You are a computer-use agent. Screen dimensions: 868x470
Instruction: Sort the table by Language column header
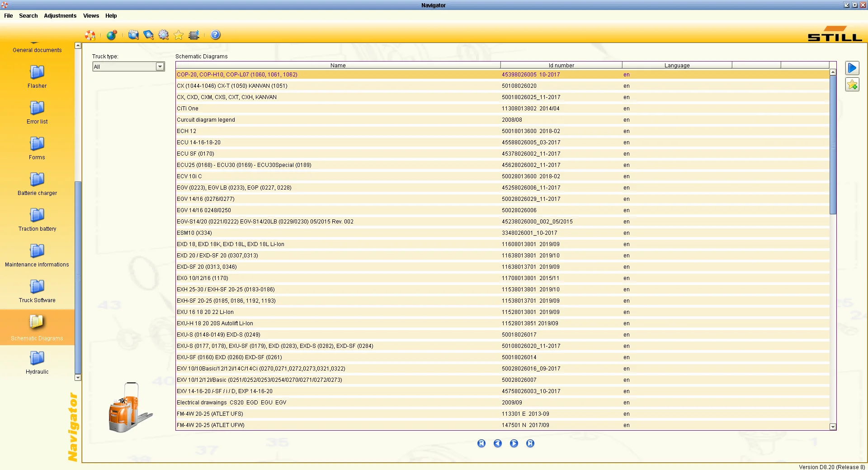677,65
